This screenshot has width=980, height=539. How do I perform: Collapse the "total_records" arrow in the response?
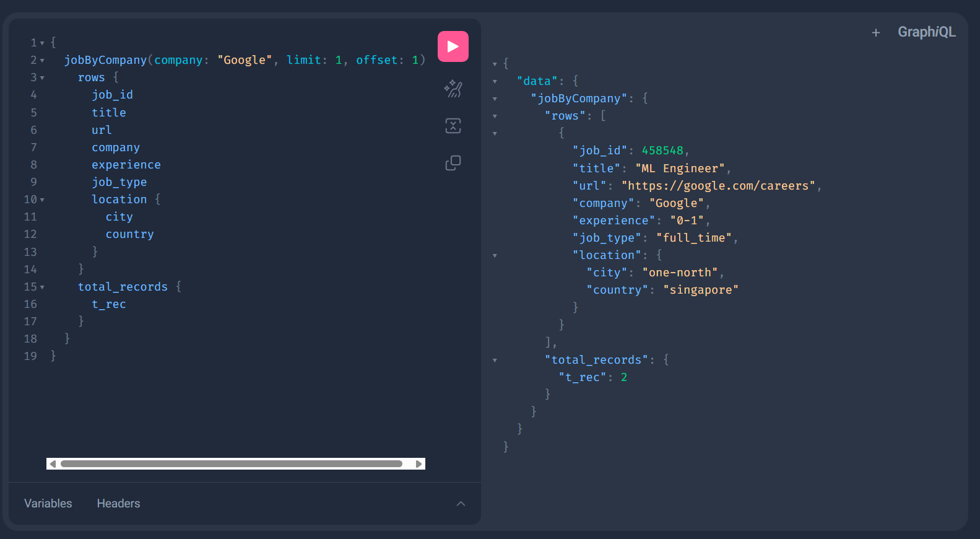tap(495, 361)
